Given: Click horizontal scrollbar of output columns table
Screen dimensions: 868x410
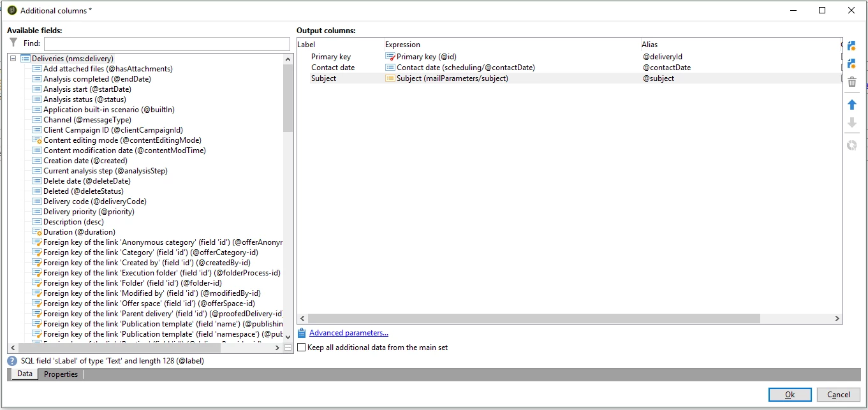Looking at the screenshot, I should click(x=534, y=319).
